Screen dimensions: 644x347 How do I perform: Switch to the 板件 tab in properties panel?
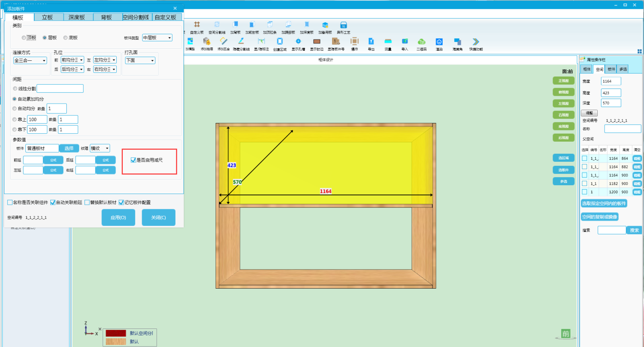tap(611, 69)
